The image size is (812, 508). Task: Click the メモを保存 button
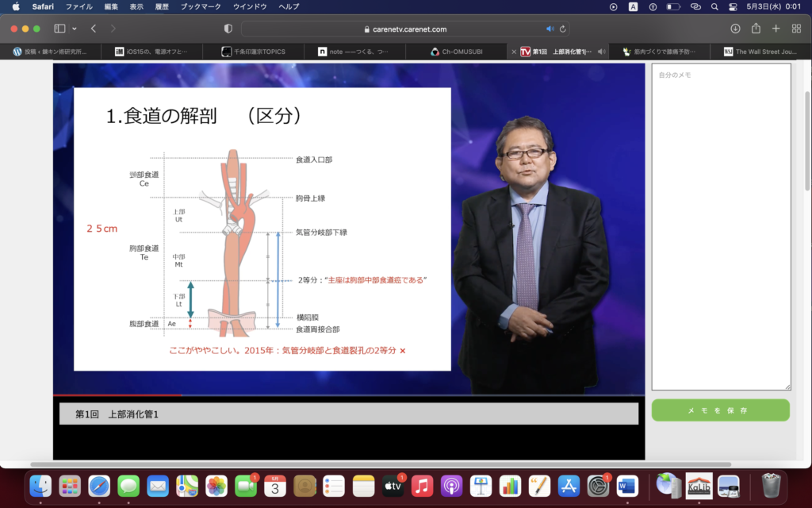pyautogui.click(x=720, y=410)
